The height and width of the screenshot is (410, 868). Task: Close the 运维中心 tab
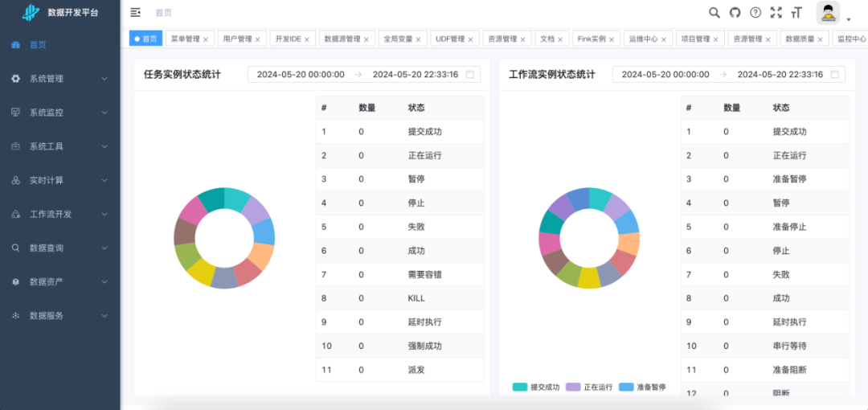663,39
